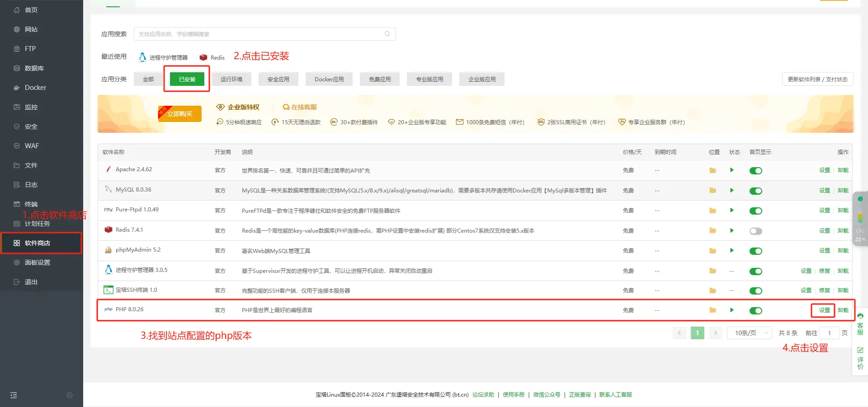
Task: Click the search magnifier icon
Action: pos(387,34)
